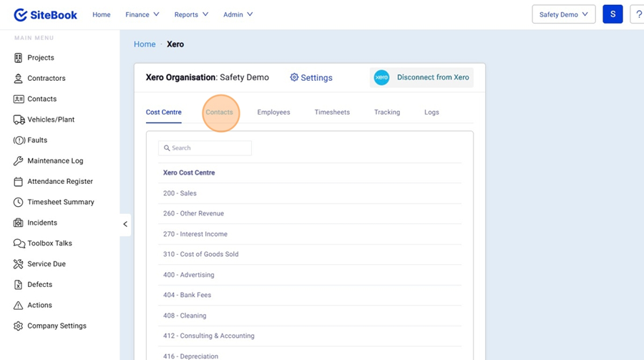Click the Vehicles/Plant truck icon

click(x=19, y=120)
